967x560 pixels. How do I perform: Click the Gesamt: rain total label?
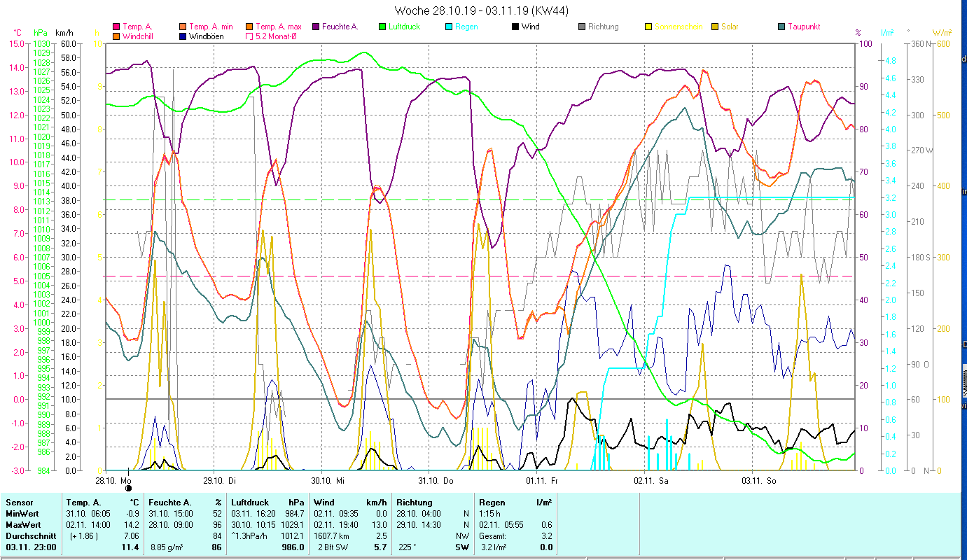[x=493, y=535]
